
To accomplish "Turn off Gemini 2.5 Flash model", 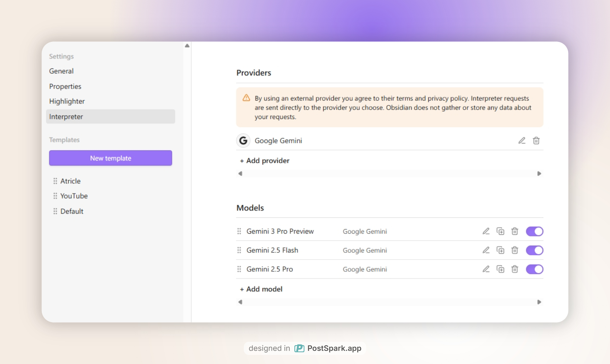I will click(x=534, y=250).
